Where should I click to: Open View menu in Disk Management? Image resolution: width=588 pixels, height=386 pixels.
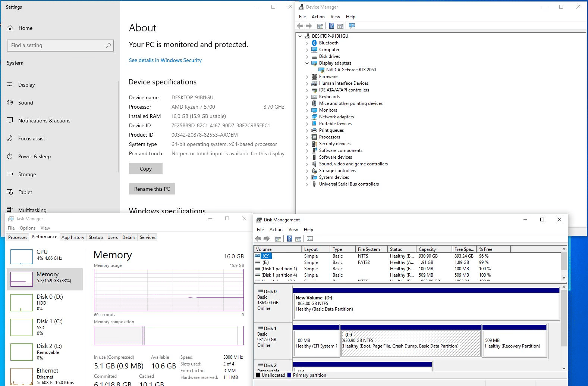(x=293, y=230)
